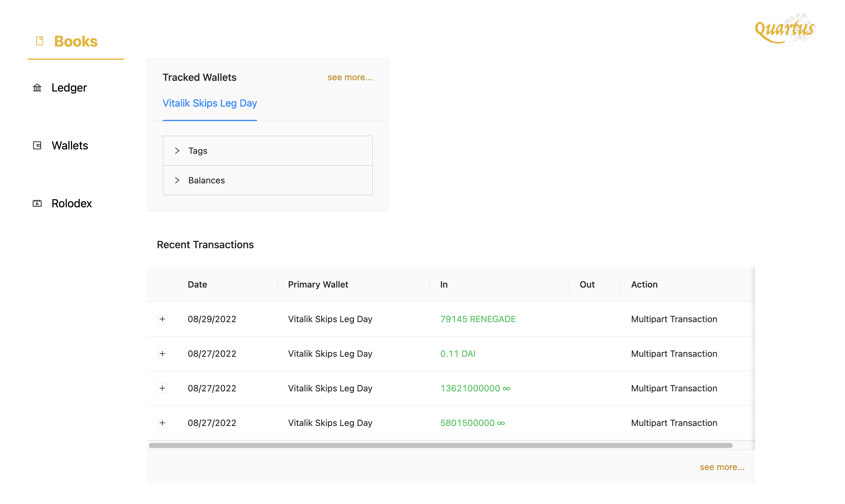845x504 pixels.
Task: Click the 08/29/2022 date cell
Action: (212, 319)
